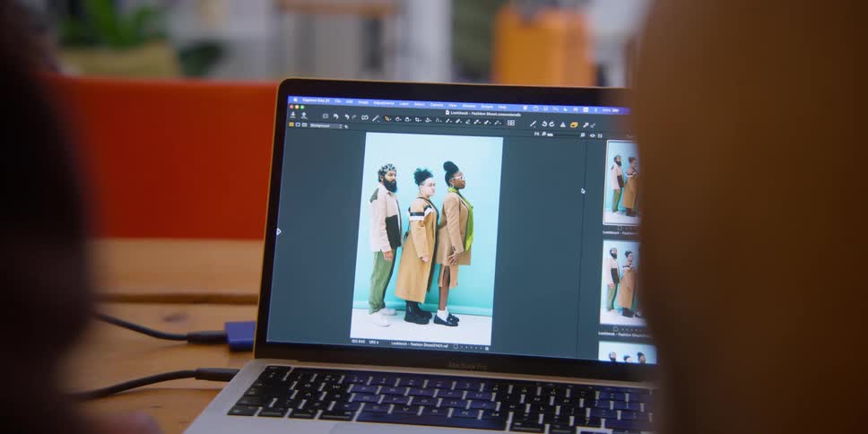This screenshot has height=434, width=868.
Task: Select the Loupe tool in toolbar
Action: [407, 119]
